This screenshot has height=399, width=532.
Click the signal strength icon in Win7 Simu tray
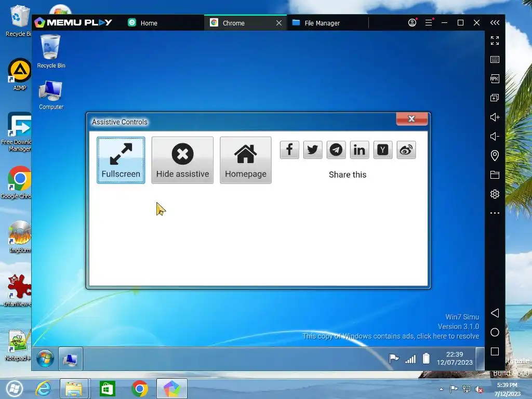(x=410, y=358)
